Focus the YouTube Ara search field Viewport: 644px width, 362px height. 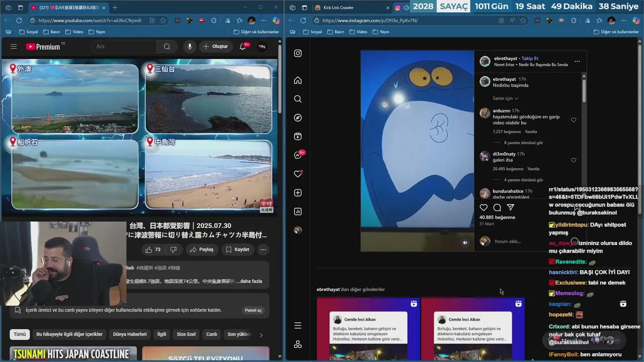coord(124,46)
